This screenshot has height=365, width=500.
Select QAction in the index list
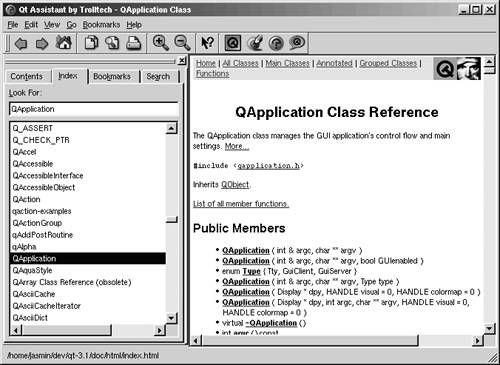pos(88,199)
